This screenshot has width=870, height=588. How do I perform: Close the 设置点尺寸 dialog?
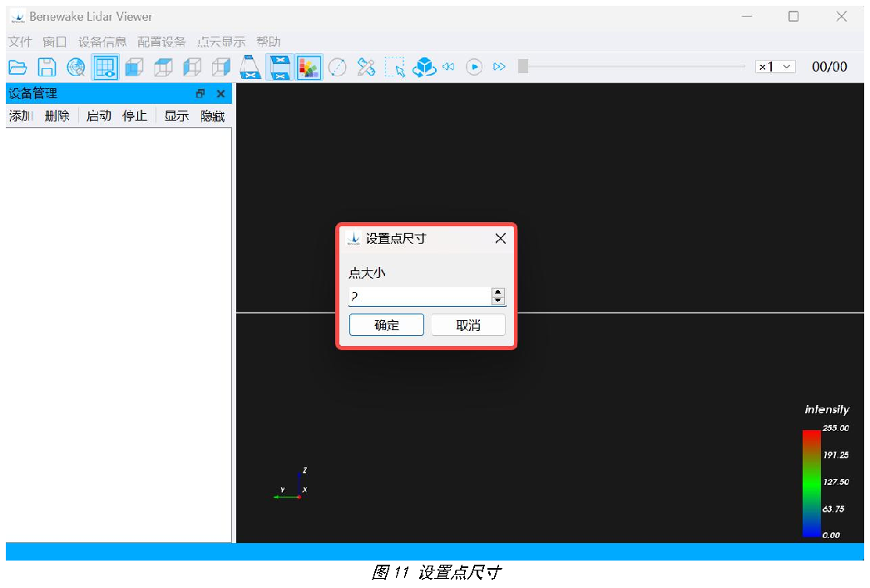[501, 239]
